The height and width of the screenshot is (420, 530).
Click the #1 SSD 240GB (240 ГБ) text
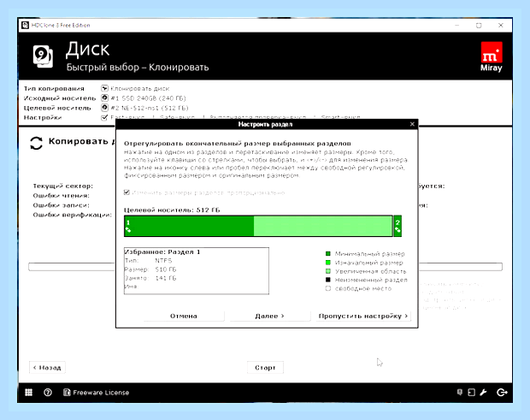point(148,98)
